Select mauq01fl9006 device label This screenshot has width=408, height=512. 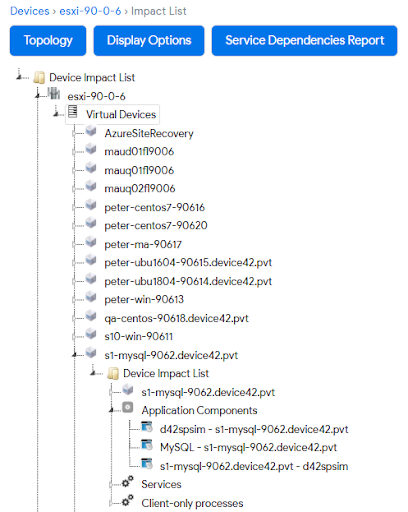coord(139,170)
